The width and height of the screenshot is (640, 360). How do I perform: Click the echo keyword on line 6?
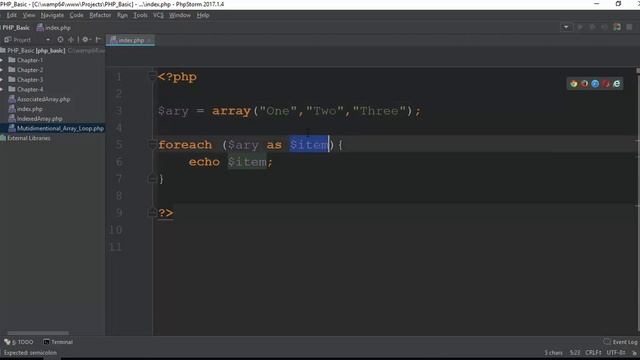coord(204,162)
